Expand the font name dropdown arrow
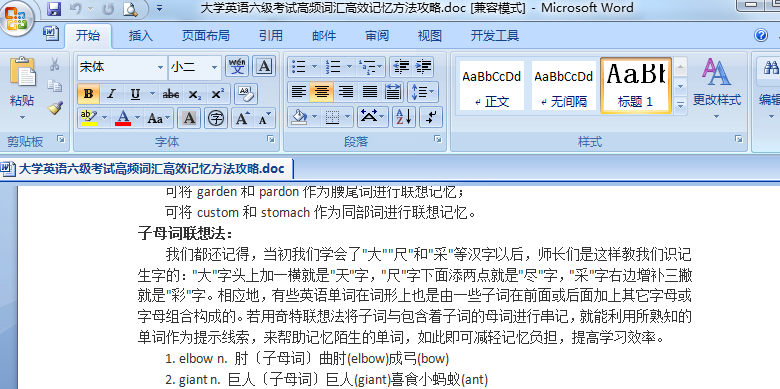 coord(161,67)
